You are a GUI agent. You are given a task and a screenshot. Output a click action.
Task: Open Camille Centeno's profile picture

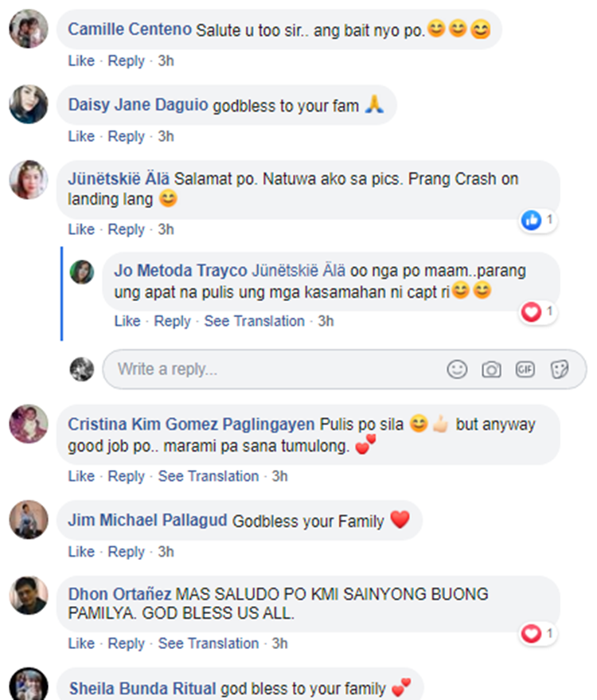coord(29,29)
